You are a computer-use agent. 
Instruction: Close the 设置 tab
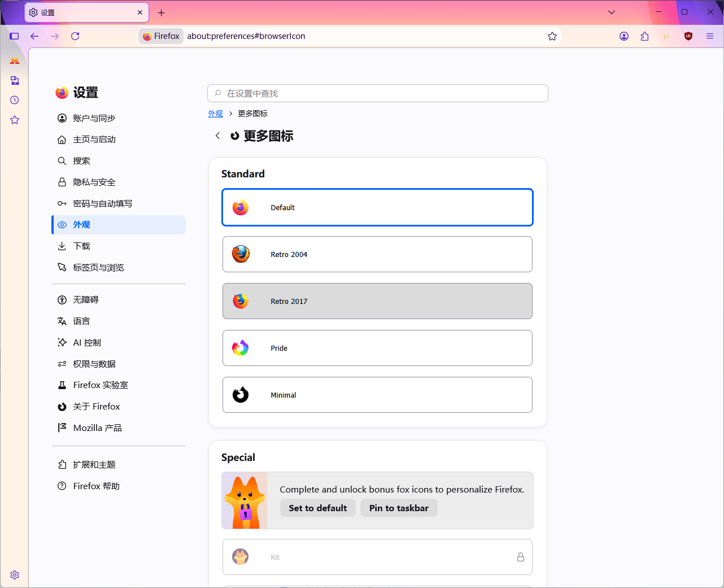(x=140, y=12)
